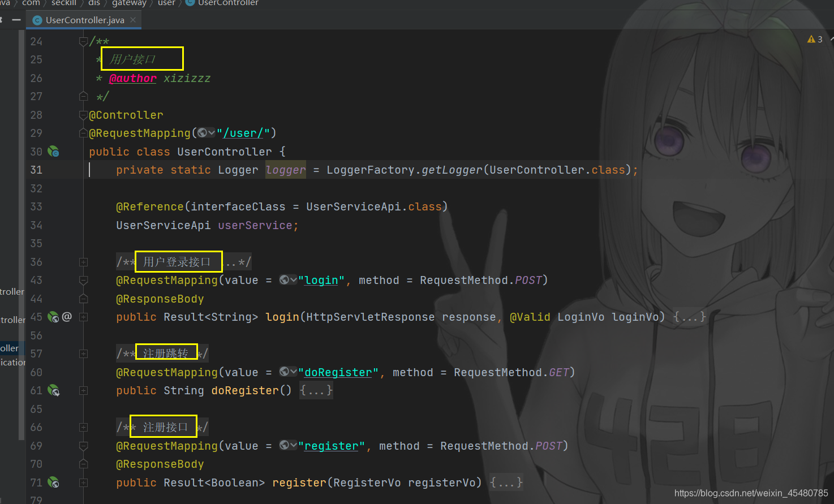Click the "dis" breadcrumb segment
This screenshot has width=834, height=504.
94,3
